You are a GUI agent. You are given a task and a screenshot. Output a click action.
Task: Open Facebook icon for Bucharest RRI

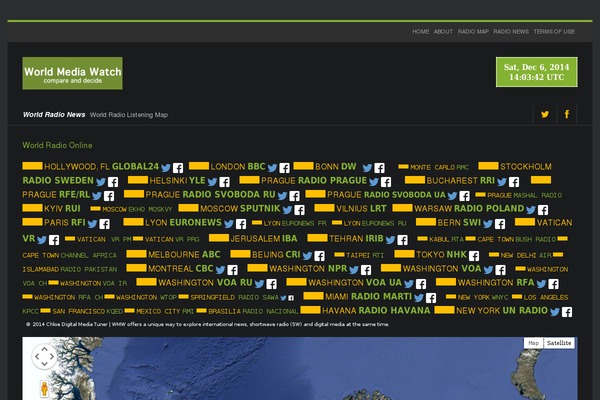tap(514, 182)
